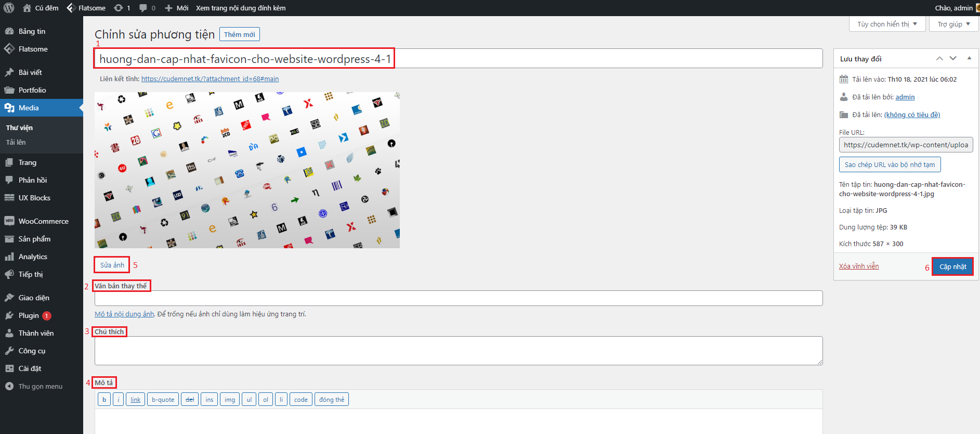
Task: Open Portfolio sidebar menu
Action: tap(42, 90)
